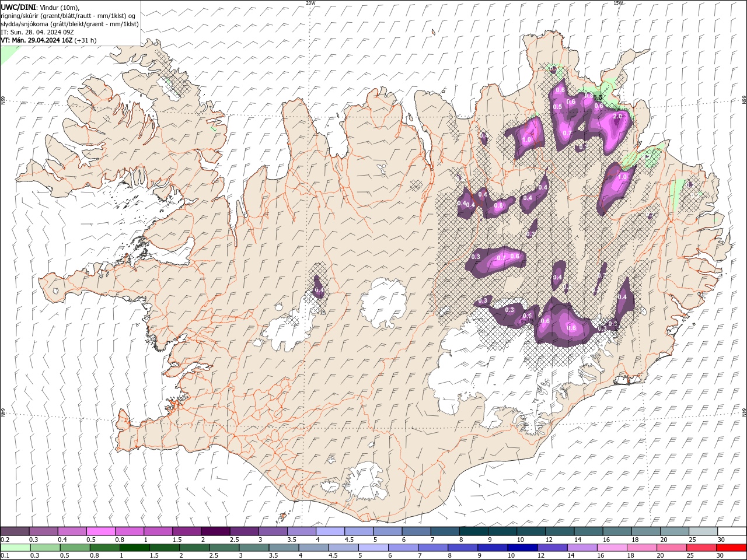Click the Hofsjökull white glacier area
The width and height of the screenshot is (747, 560).
(x=383, y=303)
